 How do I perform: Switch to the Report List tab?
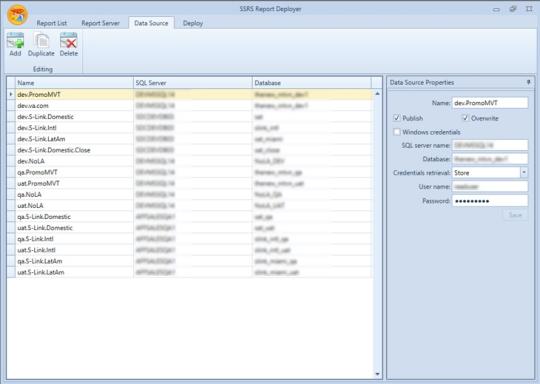[x=52, y=23]
